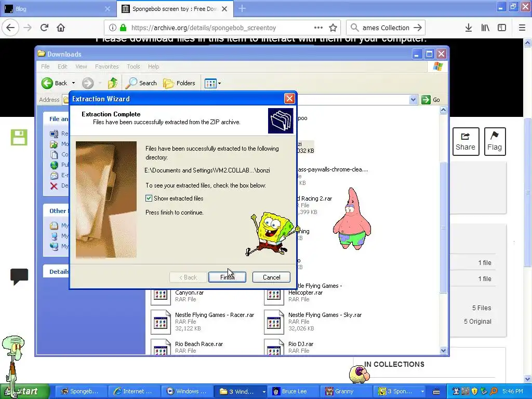Click archive.org save floppy icon
The height and width of the screenshot is (399, 532).
click(x=19, y=137)
